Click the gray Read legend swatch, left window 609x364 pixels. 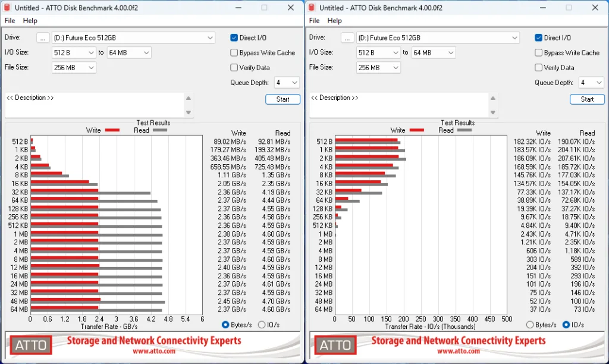click(160, 130)
